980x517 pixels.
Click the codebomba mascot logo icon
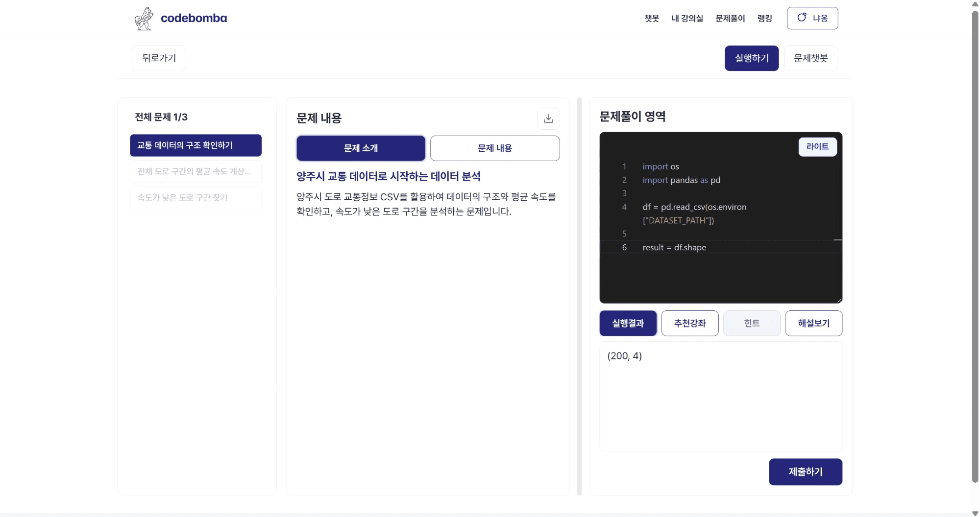point(144,19)
